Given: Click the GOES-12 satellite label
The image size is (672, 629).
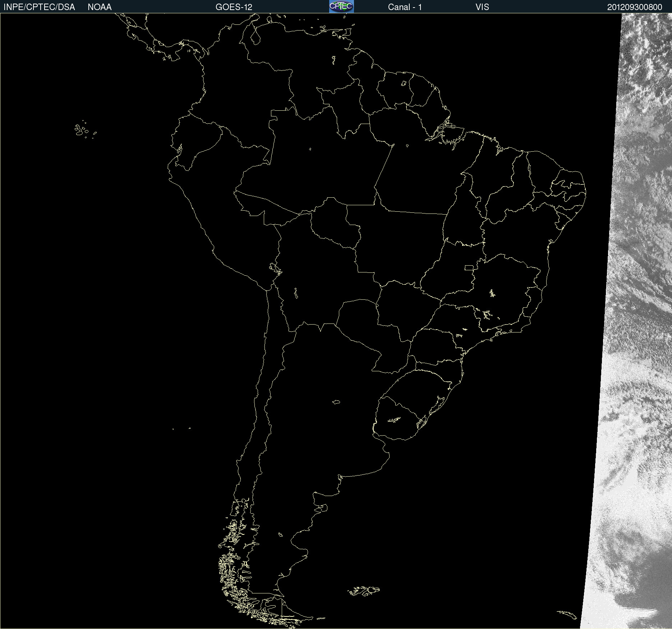Looking at the screenshot, I should click(234, 7).
